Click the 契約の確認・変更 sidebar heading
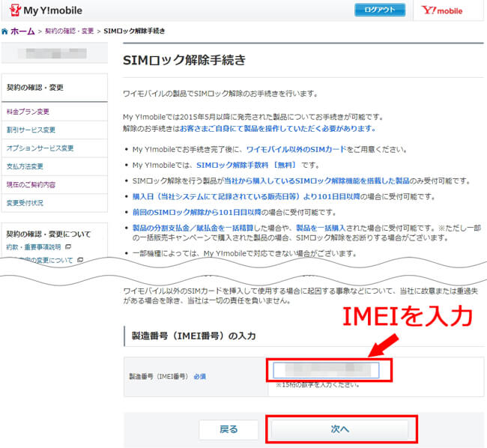487x448 pixels. (x=35, y=88)
